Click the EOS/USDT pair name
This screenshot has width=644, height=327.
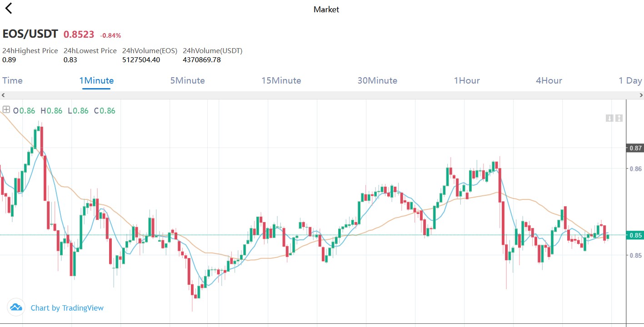30,34
